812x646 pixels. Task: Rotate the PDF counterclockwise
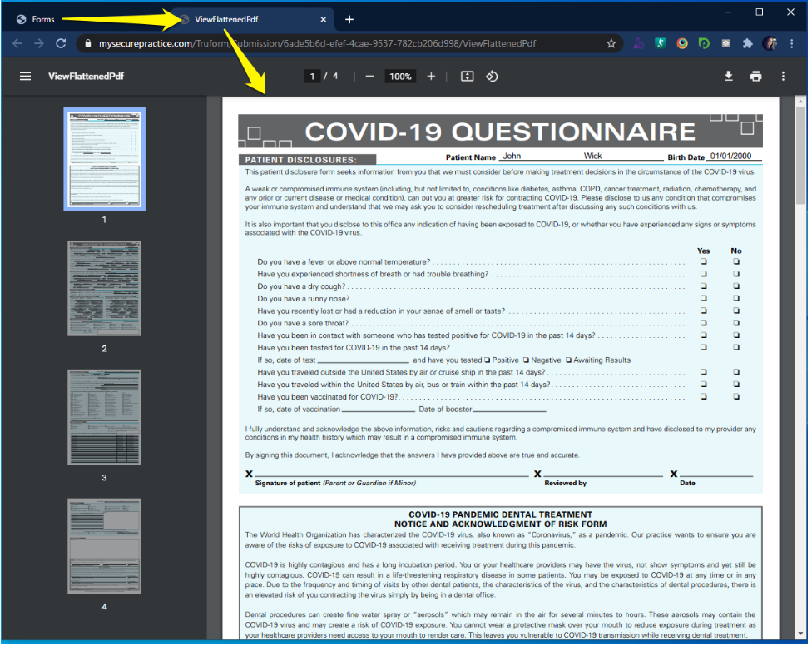(492, 77)
